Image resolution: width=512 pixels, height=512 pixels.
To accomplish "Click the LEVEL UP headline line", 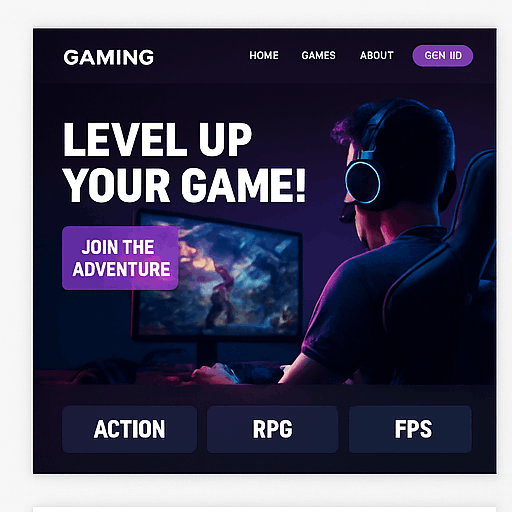I will (157, 140).
